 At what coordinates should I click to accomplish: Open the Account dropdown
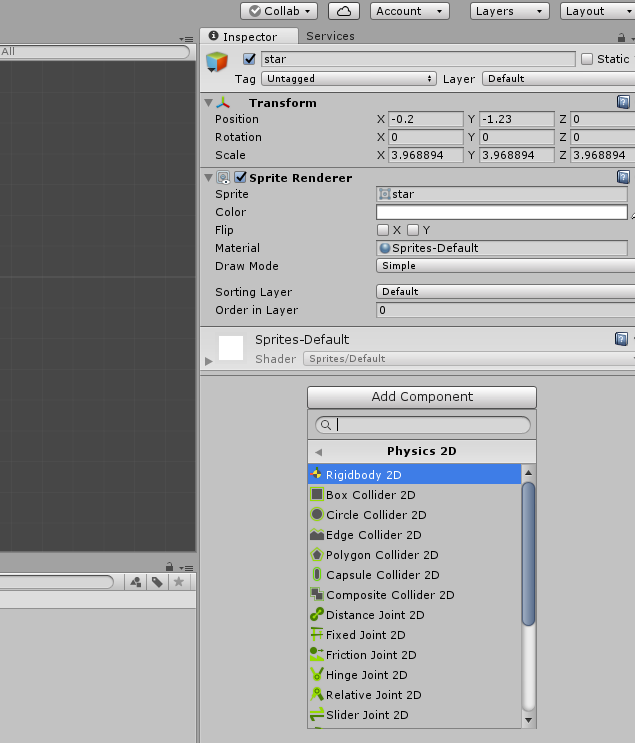pyautogui.click(x=409, y=11)
